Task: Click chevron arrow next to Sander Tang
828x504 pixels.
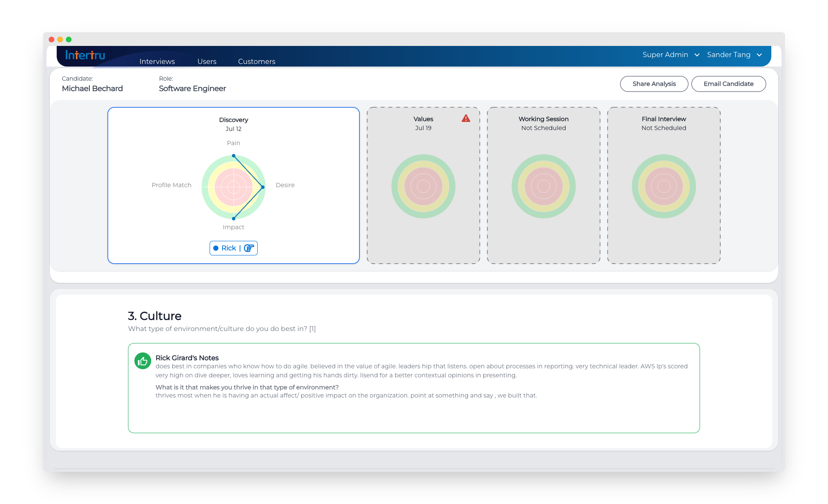Action: [759, 55]
